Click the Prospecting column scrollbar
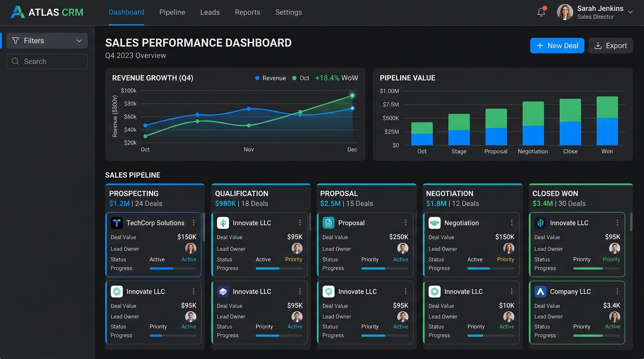Image resolution: width=644 pixels, height=359 pixels. [204, 228]
